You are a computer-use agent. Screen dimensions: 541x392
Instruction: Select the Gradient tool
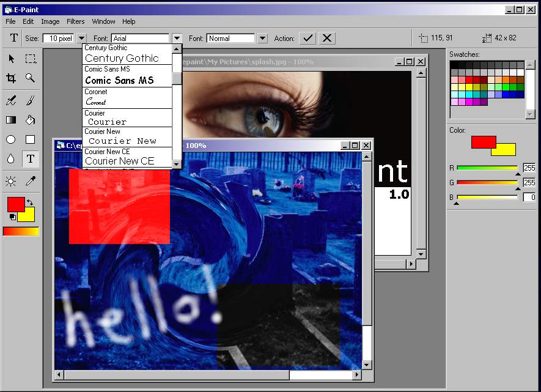pos(11,120)
